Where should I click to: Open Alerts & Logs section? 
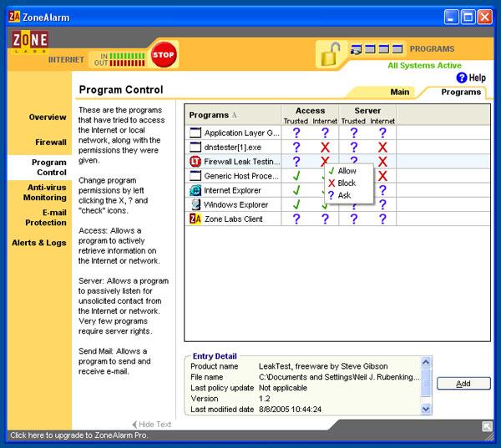point(39,243)
